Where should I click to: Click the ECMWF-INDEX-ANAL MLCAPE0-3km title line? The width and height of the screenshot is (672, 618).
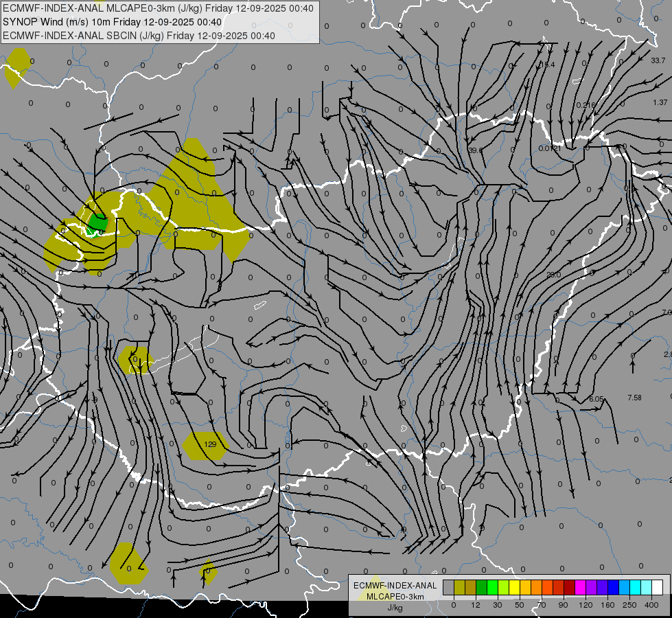coord(158,8)
